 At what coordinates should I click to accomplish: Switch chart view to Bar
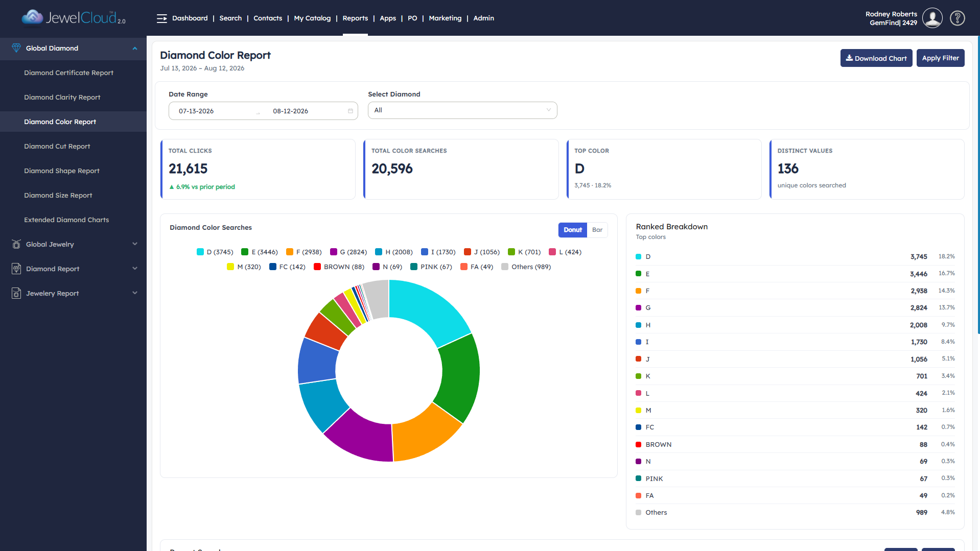[x=597, y=230]
